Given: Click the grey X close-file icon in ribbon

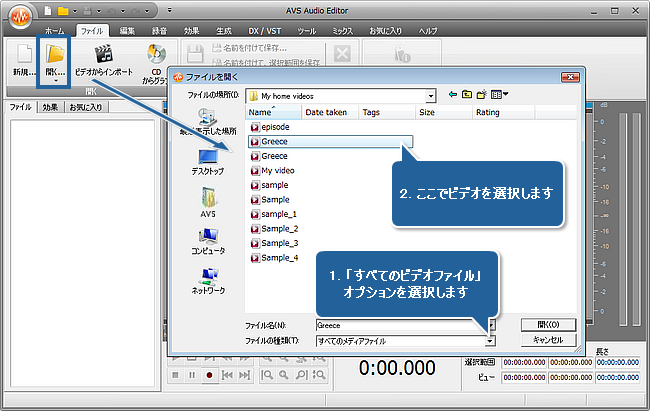Looking at the screenshot, I should 342,54.
